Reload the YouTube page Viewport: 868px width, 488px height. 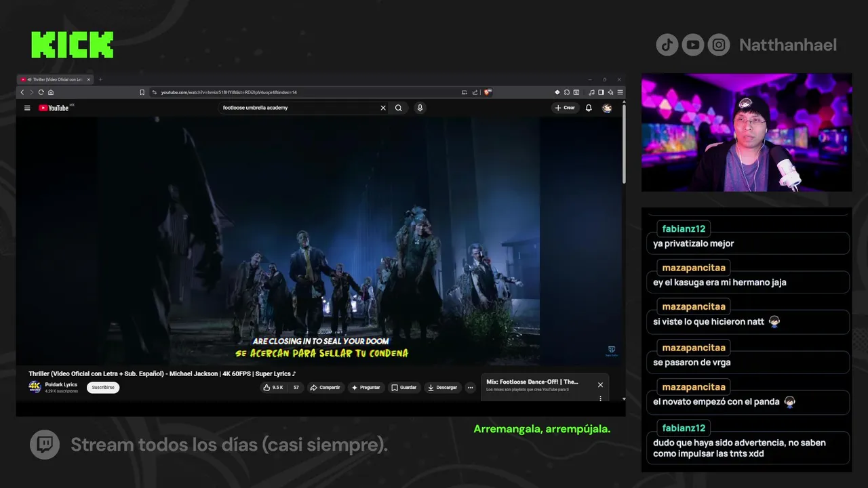click(41, 92)
